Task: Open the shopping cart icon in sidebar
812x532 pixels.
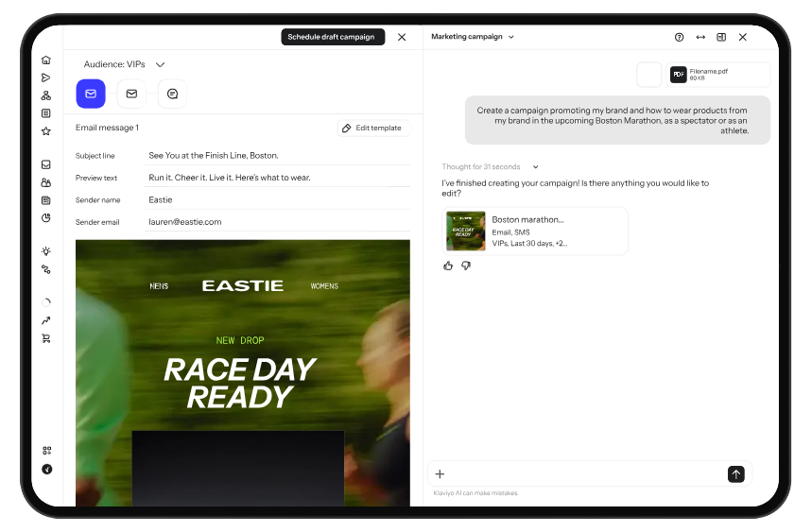Action: click(x=46, y=338)
